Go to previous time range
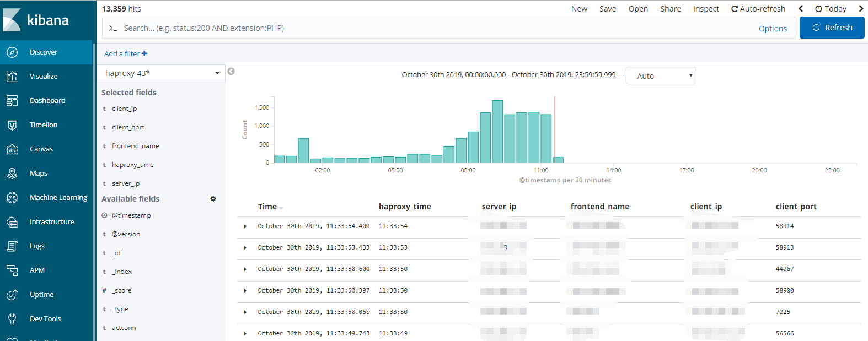The width and height of the screenshot is (868, 341). [x=801, y=9]
